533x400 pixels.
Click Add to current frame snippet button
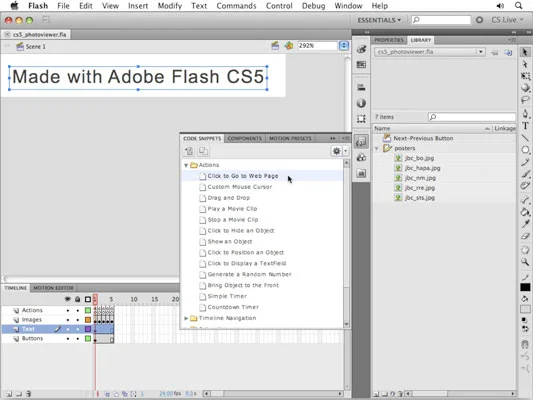coord(189,151)
